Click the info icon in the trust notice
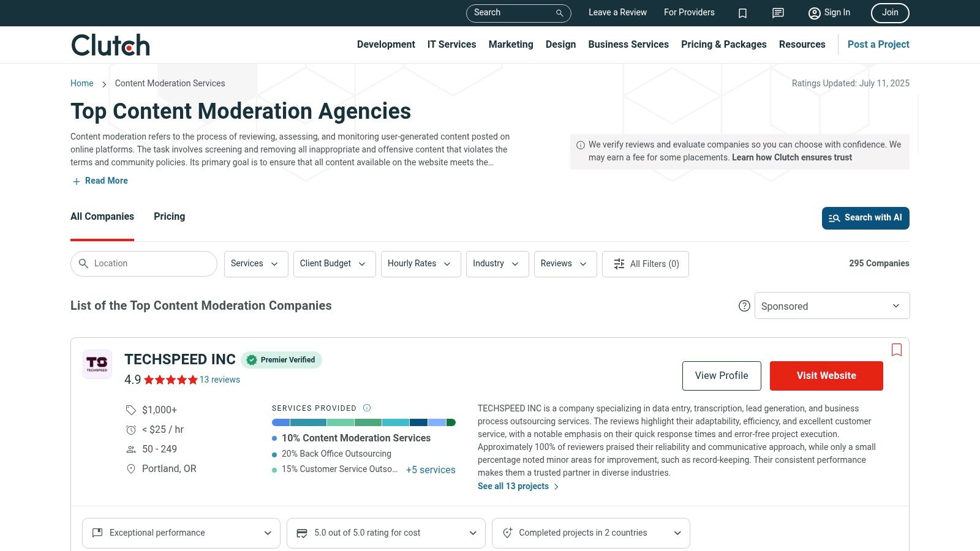Image resolution: width=980 pixels, height=551 pixels. coord(581,145)
